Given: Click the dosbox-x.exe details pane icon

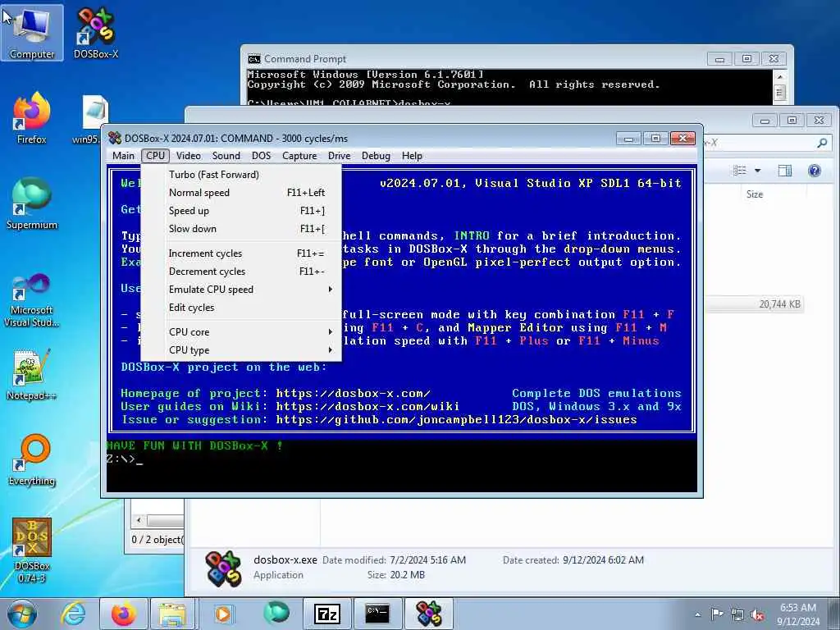Looking at the screenshot, I should (223, 568).
